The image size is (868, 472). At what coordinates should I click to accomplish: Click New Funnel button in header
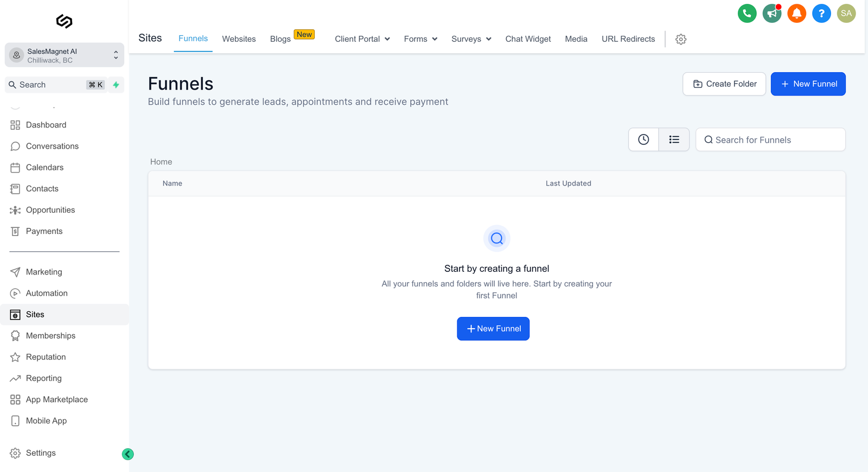point(808,84)
